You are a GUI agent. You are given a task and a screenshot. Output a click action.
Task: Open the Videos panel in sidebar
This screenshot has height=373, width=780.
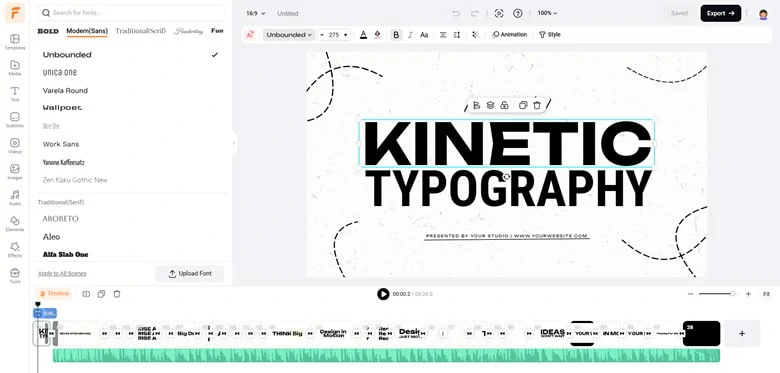[15, 145]
